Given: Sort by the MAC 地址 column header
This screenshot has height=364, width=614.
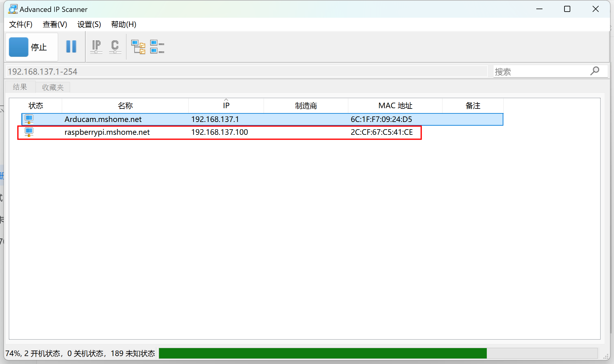Looking at the screenshot, I should click(395, 106).
